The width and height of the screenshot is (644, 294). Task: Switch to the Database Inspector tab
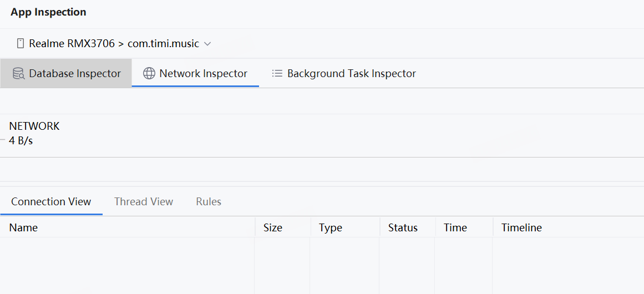(x=75, y=73)
